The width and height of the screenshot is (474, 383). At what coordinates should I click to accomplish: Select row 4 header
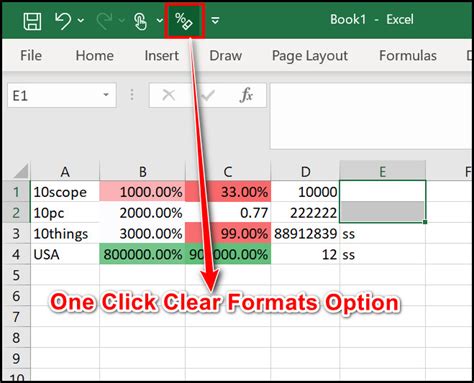(16, 254)
